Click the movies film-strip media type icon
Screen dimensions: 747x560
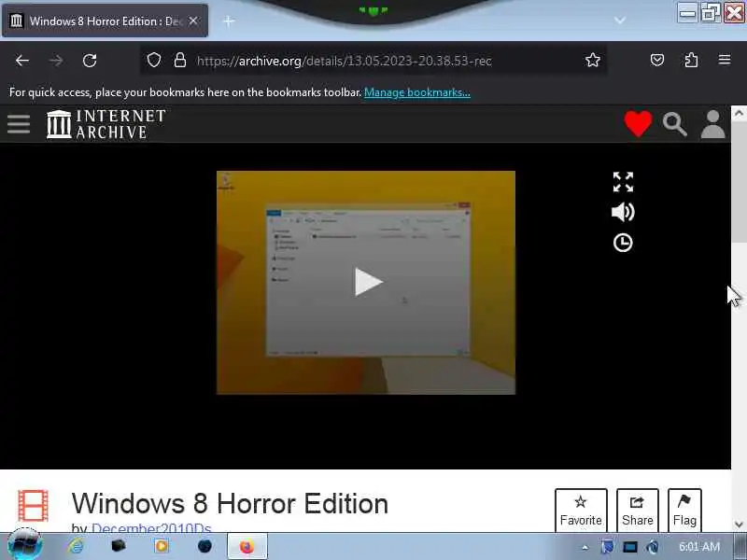pos(33,506)
